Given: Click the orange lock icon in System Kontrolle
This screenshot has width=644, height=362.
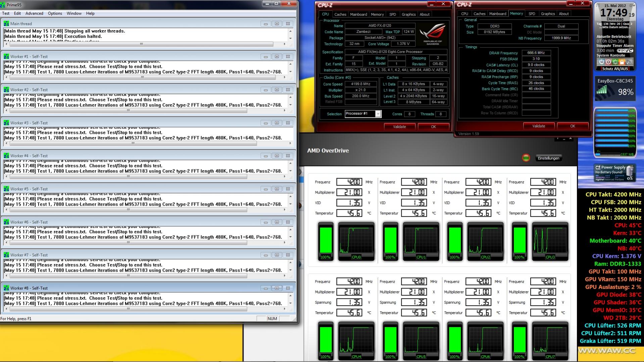Looking at the screenshot, I should [622, 62].
